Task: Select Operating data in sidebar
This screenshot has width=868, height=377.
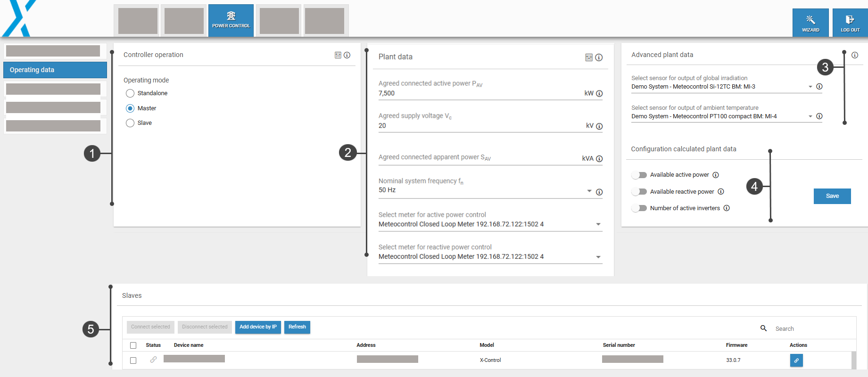Action: pyautogui.click(x=55, y=70)
